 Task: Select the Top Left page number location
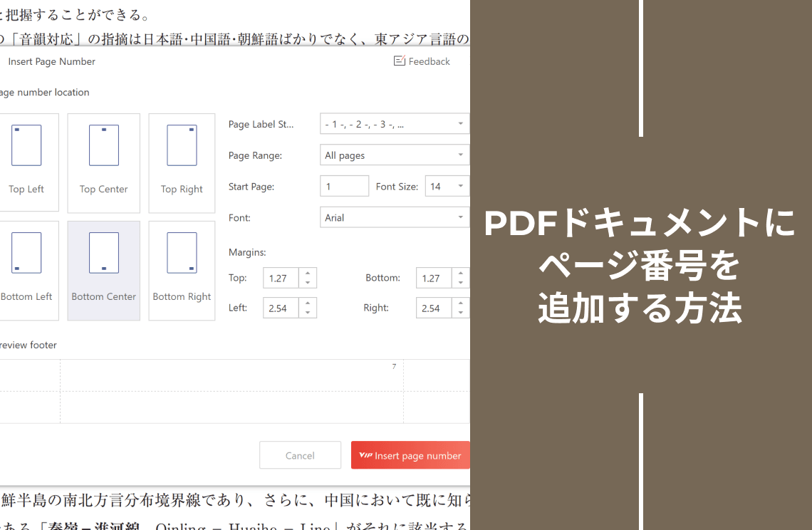pos(26,162)
